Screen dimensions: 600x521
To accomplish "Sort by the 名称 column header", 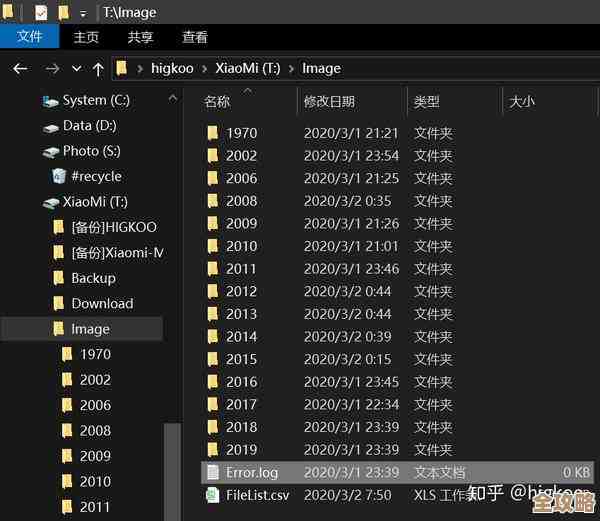I will click(x=217, y=102).
